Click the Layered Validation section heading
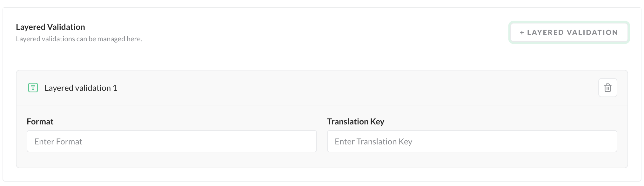Screen dimensions: 644x186 tap(50, 27)
